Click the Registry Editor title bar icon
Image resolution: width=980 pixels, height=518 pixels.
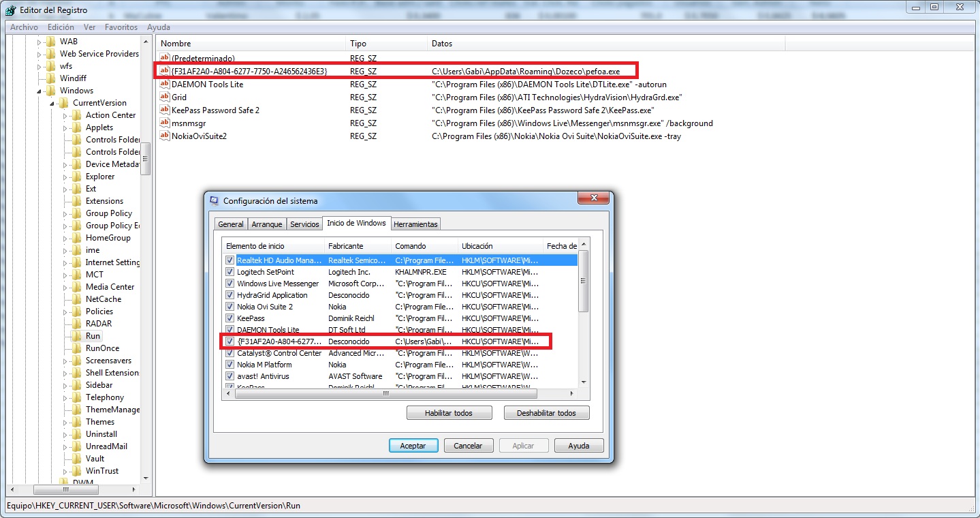(x=11, y=10)
